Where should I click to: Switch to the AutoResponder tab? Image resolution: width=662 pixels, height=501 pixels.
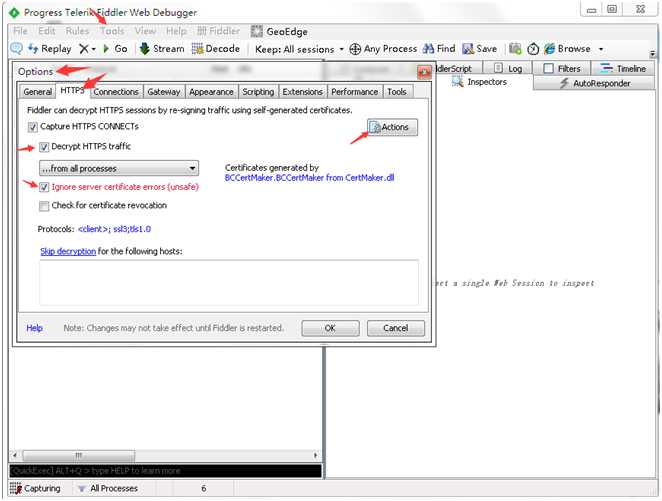pyautogui.click(x=594, y=83)
